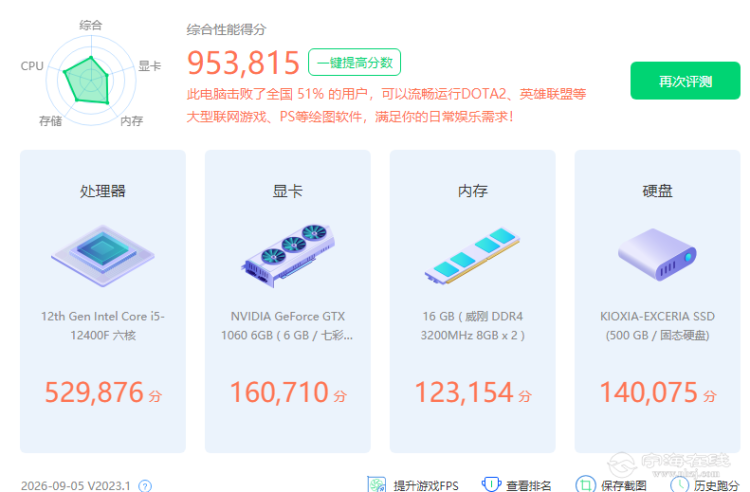Click the GPU score 160,710
The height and width of the screenshot is (492, 750).
pyautogui.click(x=279, y=393)
